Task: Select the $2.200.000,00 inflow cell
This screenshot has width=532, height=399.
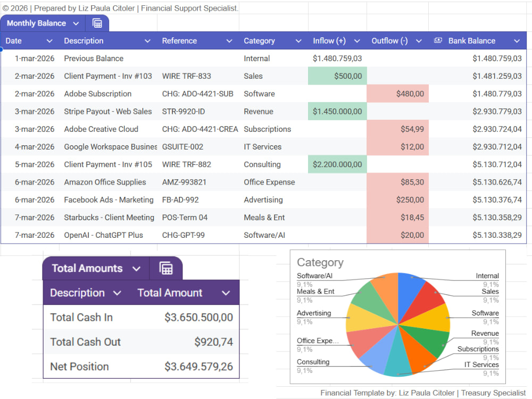Action: 337,164
